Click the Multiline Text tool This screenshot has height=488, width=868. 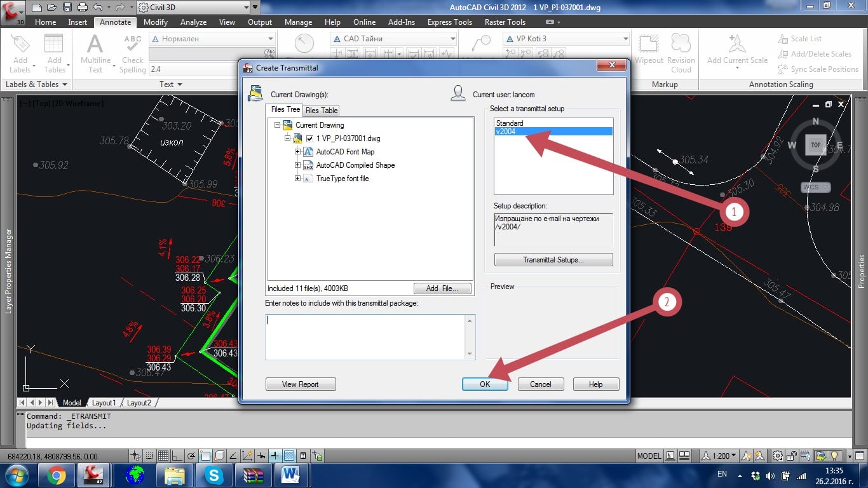95,53
